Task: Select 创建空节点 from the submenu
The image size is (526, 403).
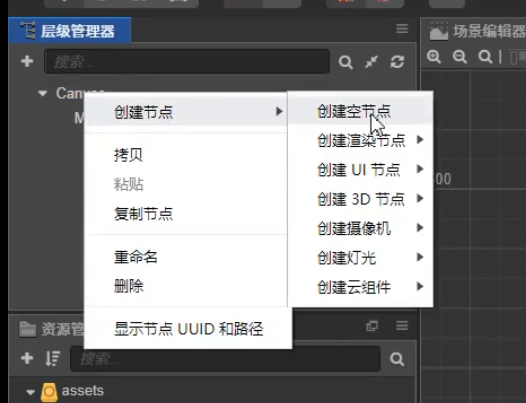Action: (361, 111)
